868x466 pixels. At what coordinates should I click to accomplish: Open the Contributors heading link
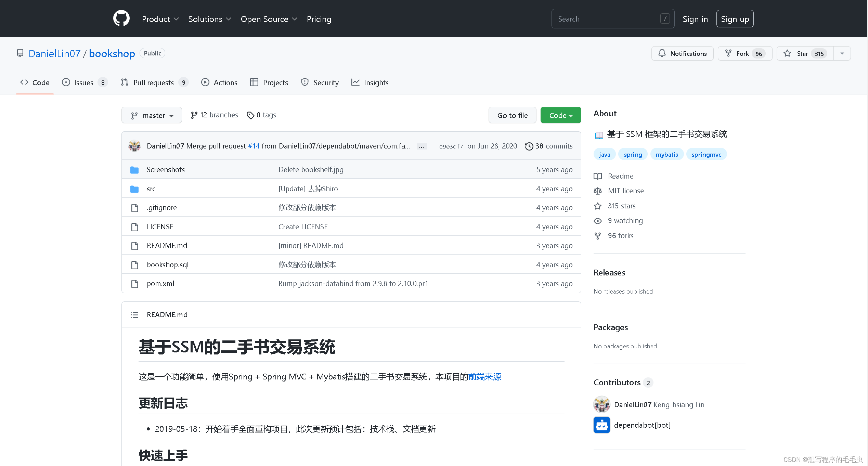tap(623, 382)
